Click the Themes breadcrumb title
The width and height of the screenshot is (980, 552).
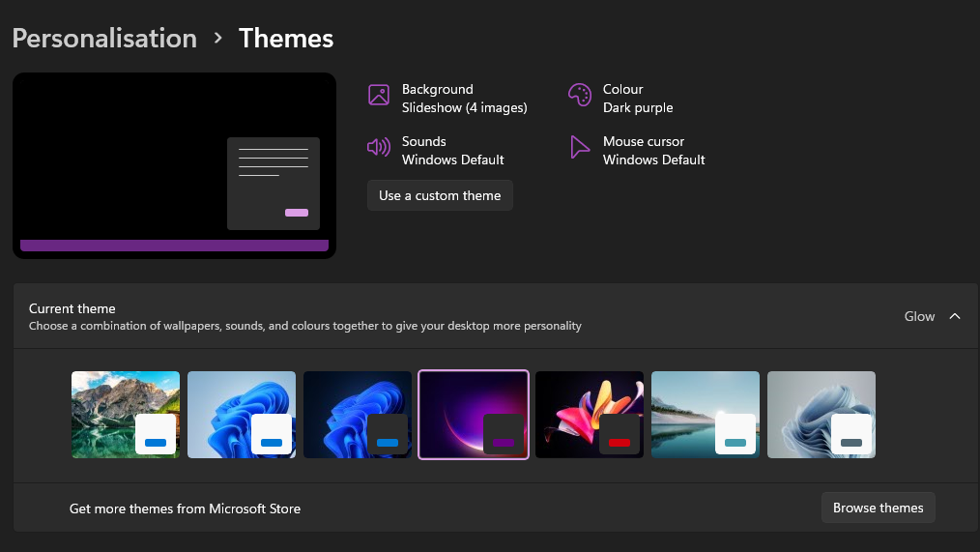[286, 39]
